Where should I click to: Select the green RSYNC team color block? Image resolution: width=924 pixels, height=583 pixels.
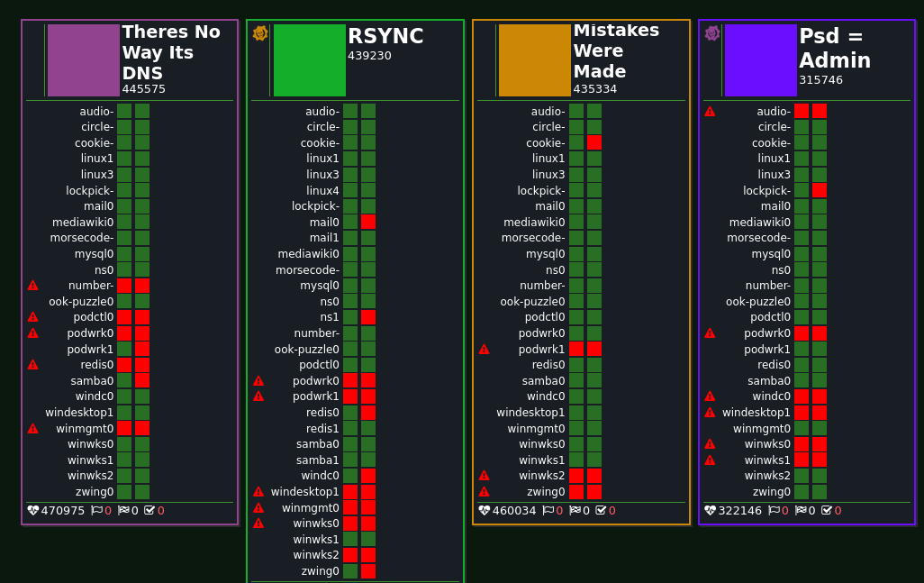coord(309,60)
